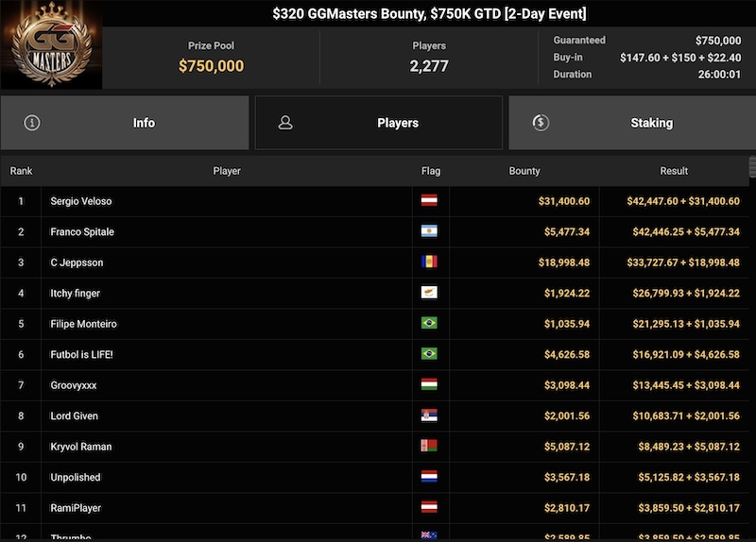The height and width of the screenshot is (542, 756).
Task: Select player row Groovyxxx
Action: pos(74,385)
